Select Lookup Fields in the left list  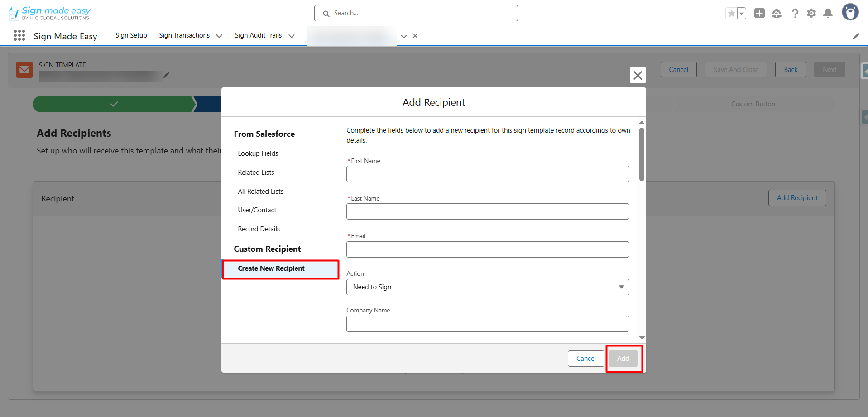[258, 153]
